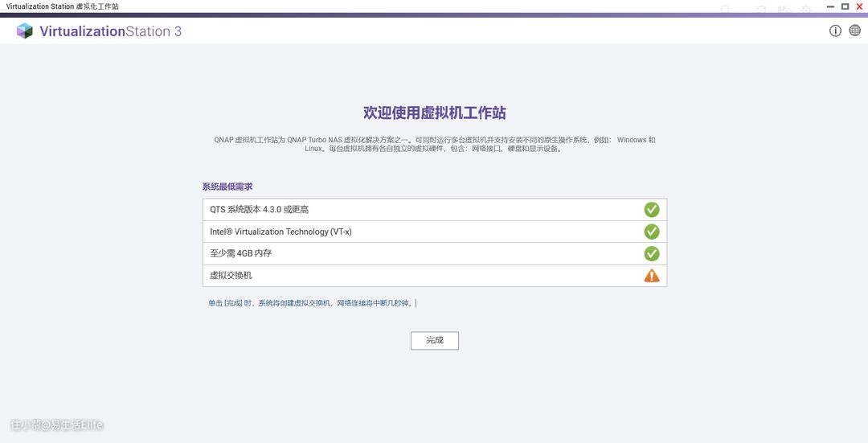Click the virtual switch creation notice text

310,304
